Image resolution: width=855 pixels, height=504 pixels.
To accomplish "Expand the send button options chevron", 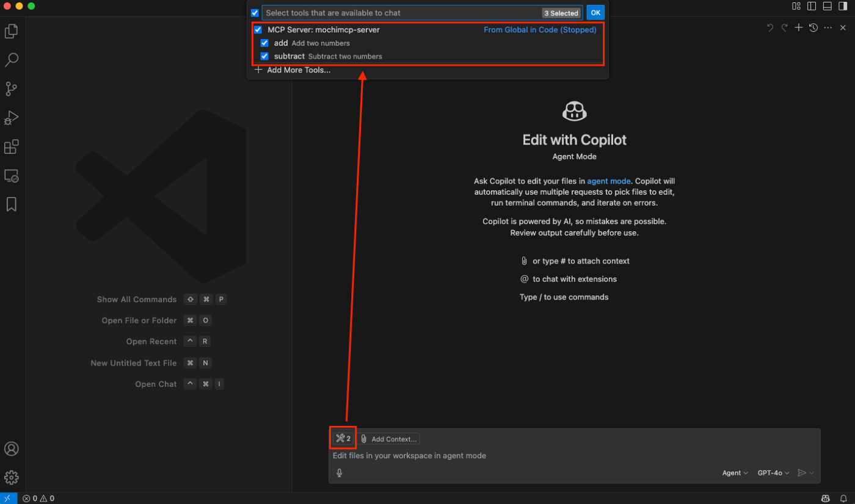I will tap(812, 473).
